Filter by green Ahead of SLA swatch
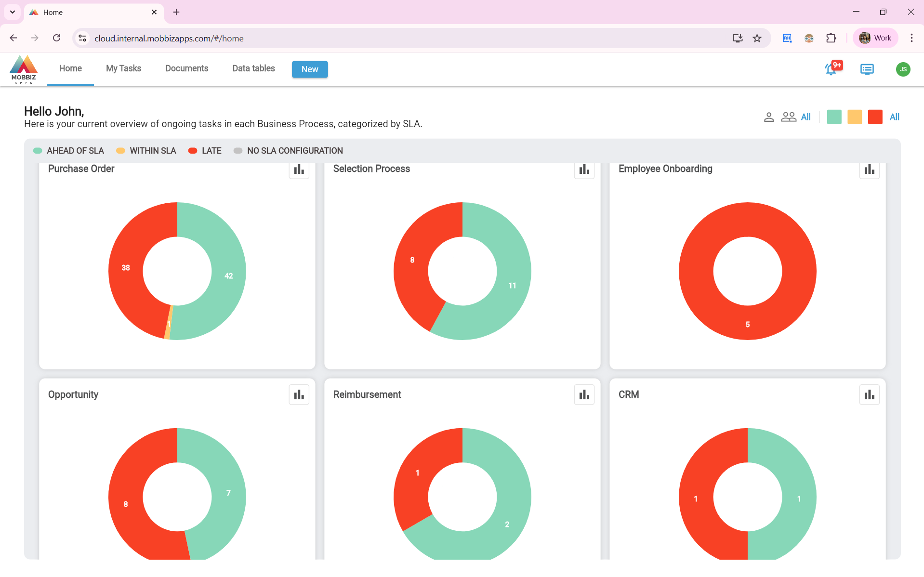Screen dimensions: 924x577 (834, 117)
